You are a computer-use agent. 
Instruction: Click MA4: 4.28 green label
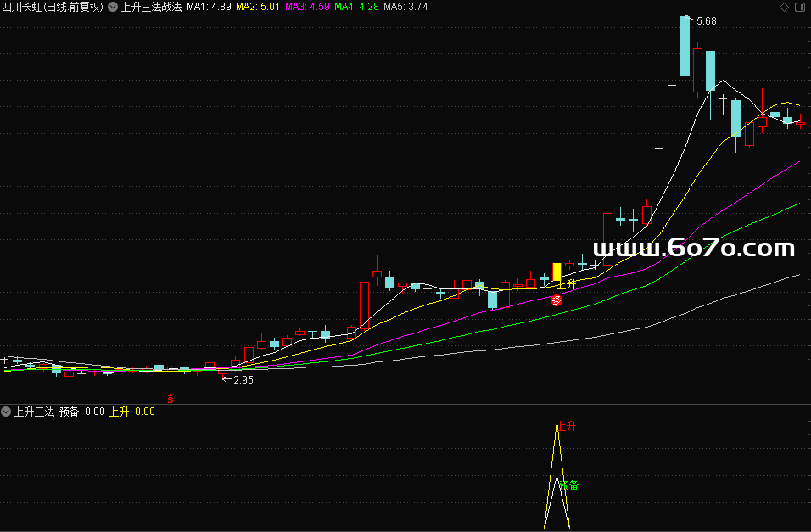pos(356,7)
